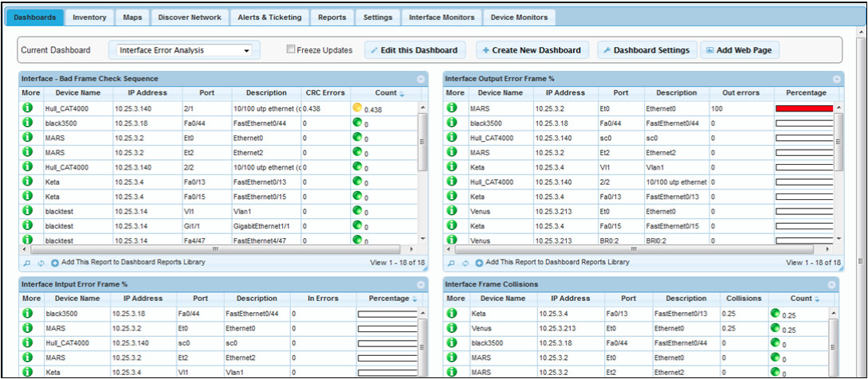Image resolution: width=868 pixels, height=379 pixels.
Task: Select the Dashboards tab
Action: click(x=34, y=18)
